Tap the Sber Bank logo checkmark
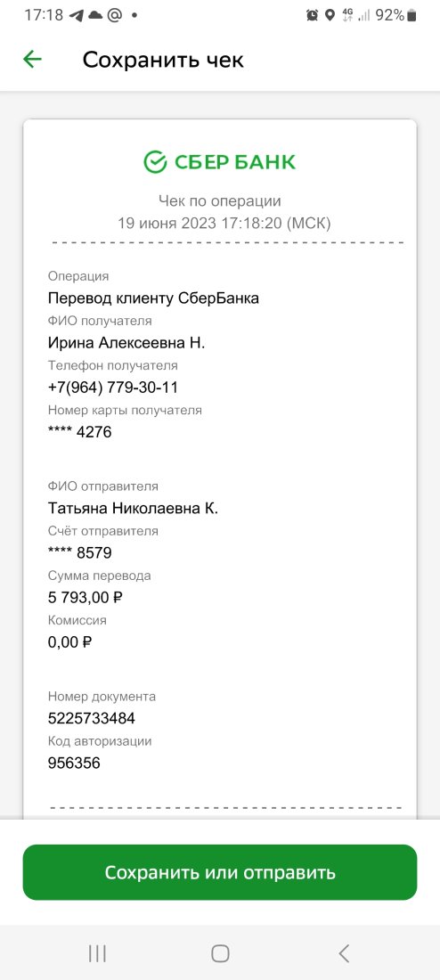 [x=155, y=162]
